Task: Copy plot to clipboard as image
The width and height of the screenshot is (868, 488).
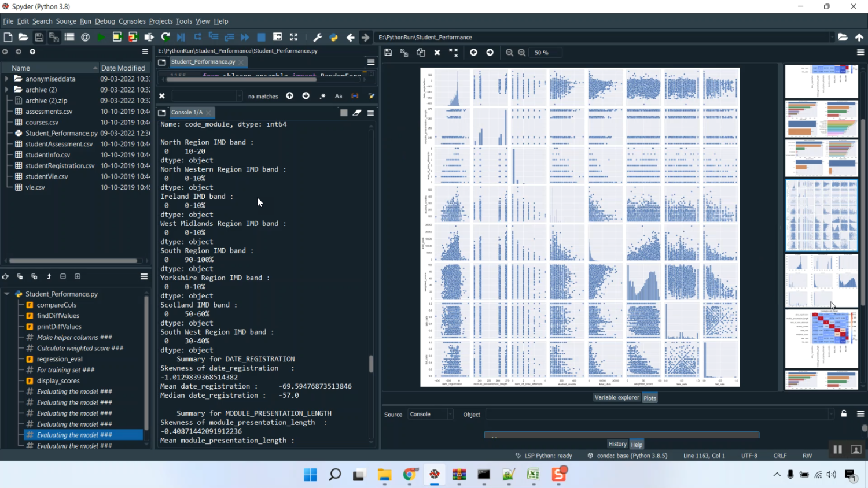Action: (x=421, y=53)
